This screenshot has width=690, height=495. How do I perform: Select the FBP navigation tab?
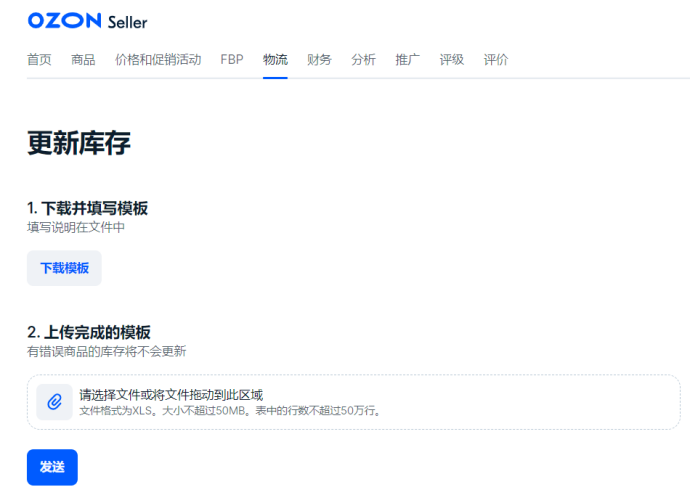point(232,59)
